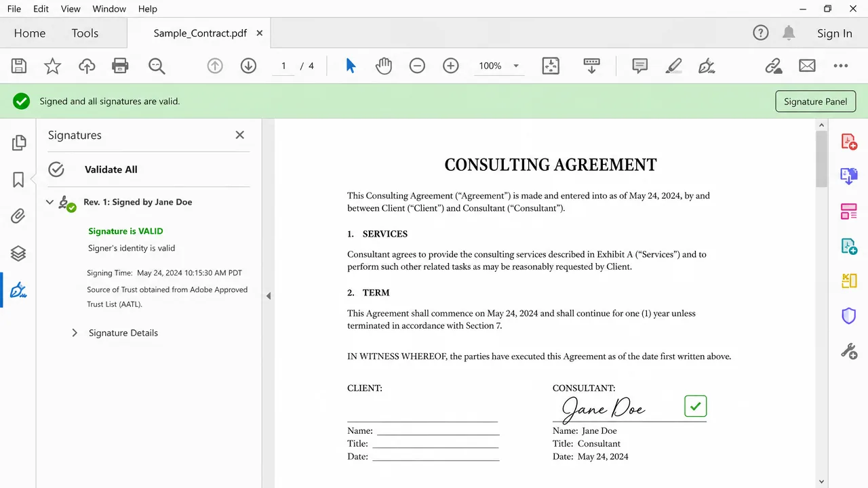
Task: Share a link to the file
Action: (774, 66)
